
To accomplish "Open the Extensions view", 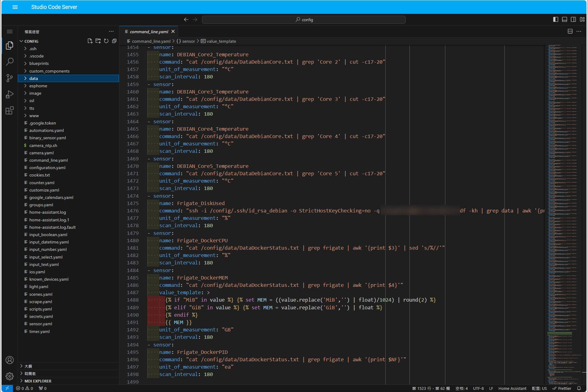I will pos(10,110).
